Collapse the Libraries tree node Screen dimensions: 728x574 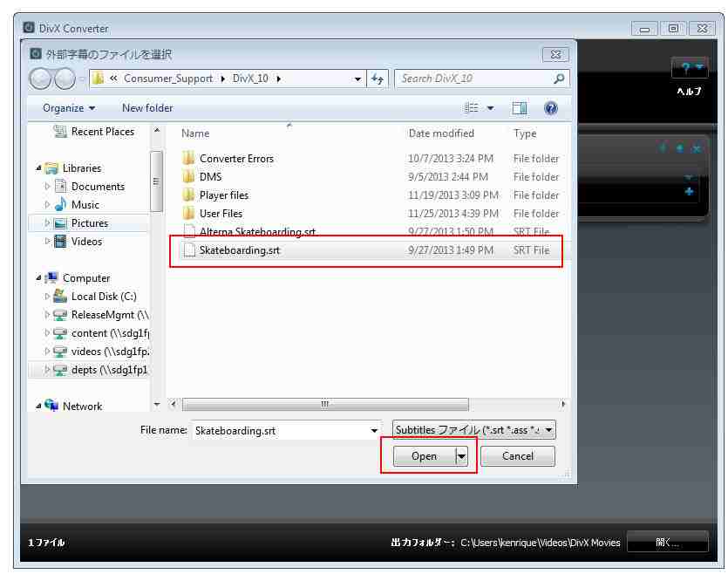point(38,168)
